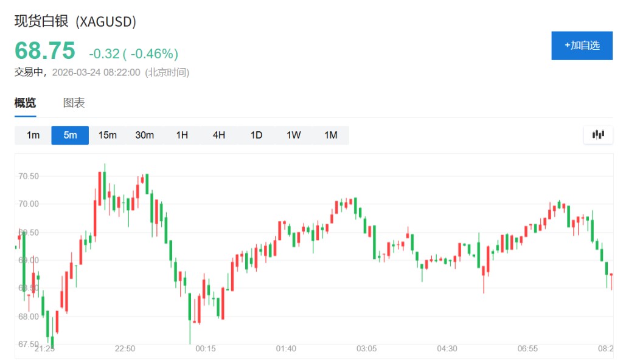
Task: Switch to 1W weekly chart
Action: click(294, 135)
